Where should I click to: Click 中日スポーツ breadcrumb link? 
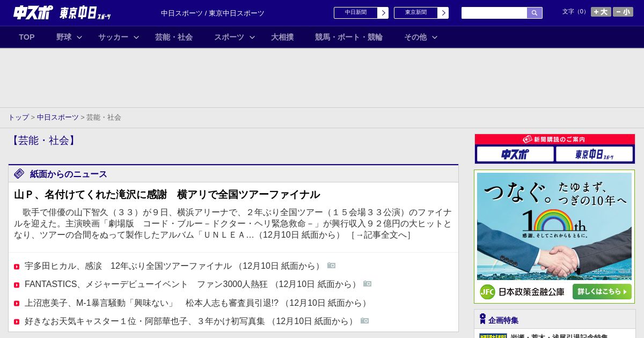coord(58,117)
